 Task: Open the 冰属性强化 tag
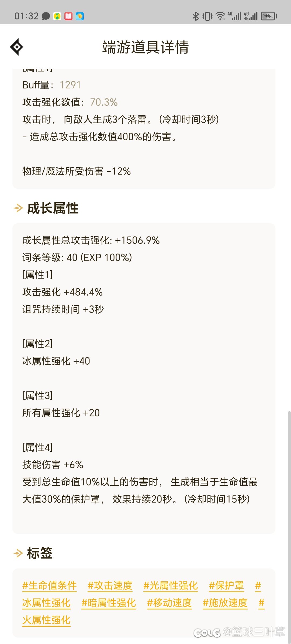[46, 603]
